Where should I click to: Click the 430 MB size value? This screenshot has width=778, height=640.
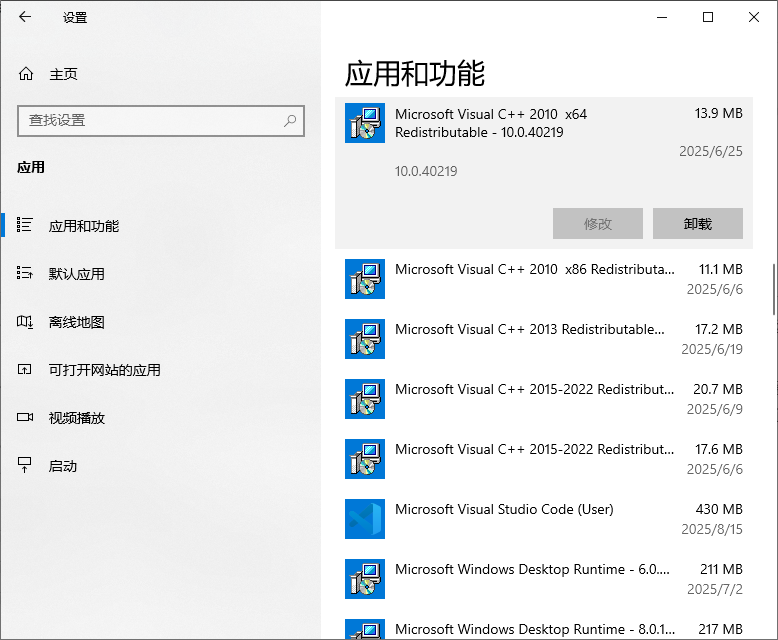pyautogui.click(x=719, y=510)
